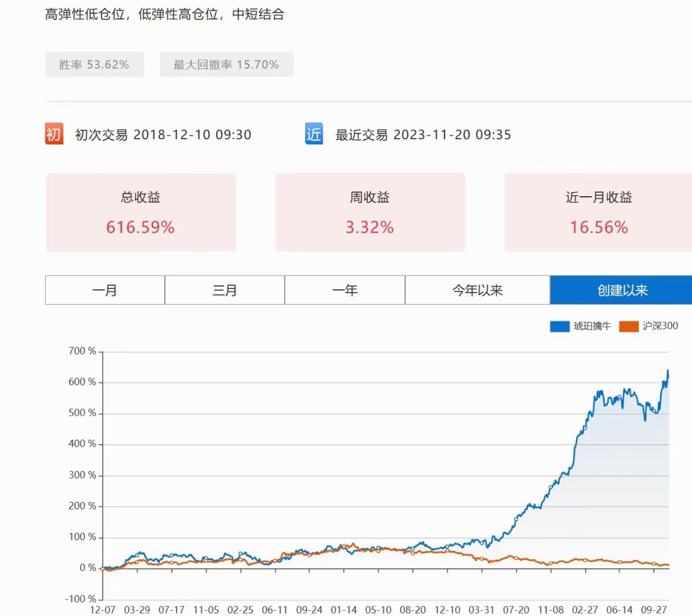The height and width of the screenshot is (616, 692).
Task: Toggle the 沪深300 orange legend swatch
Action: click(629, 326)
